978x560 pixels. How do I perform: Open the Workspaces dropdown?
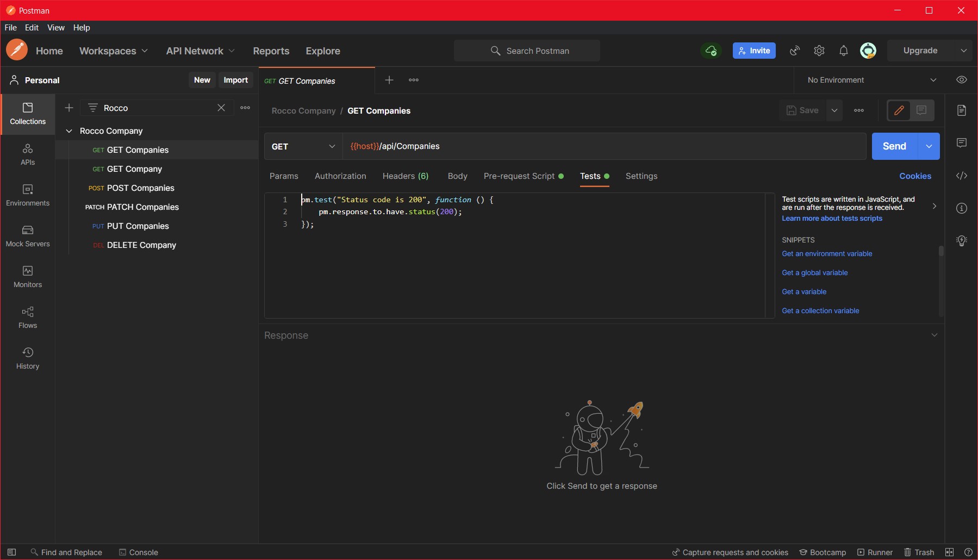tap(114, 51)
